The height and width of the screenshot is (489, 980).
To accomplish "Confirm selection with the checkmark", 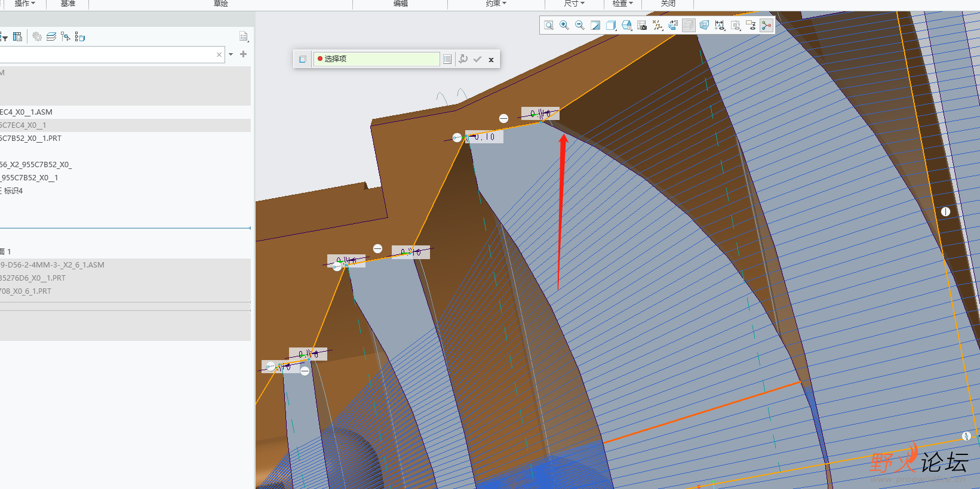I will click(477, 59).
